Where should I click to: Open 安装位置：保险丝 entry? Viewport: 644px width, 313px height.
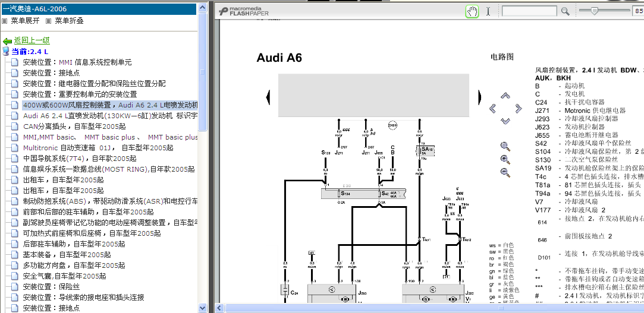tap(51, 286)
